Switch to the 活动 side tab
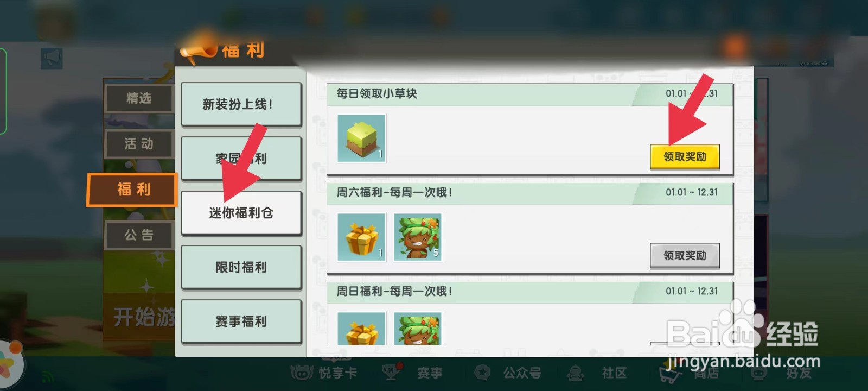The height and width of the screenshot is (391, 868). 139,144
